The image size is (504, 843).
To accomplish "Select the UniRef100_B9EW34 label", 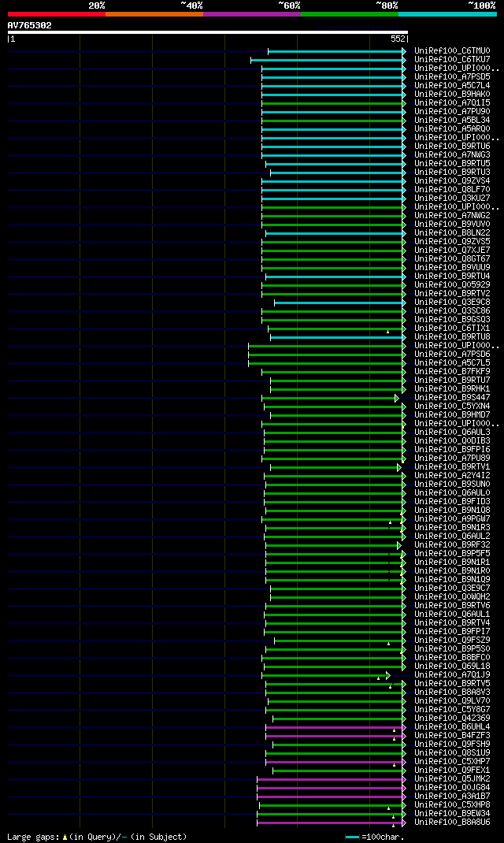I will (x=452, y=813).
